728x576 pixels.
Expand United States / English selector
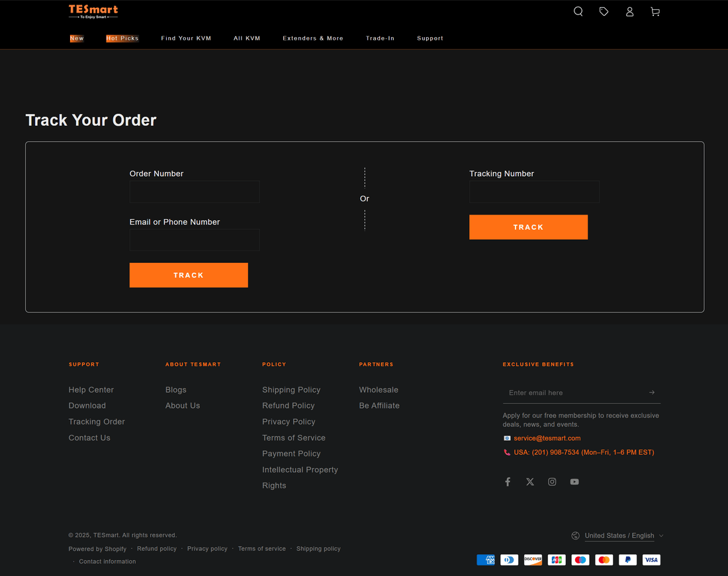pos(618,536)
